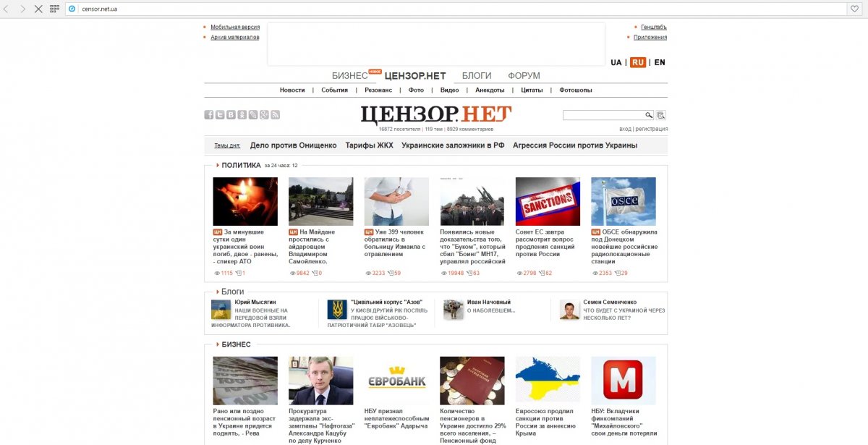868x445 pixels.
Task: Expand the БИЗНЕС section arrow
Action: click(x=218, y=344)
